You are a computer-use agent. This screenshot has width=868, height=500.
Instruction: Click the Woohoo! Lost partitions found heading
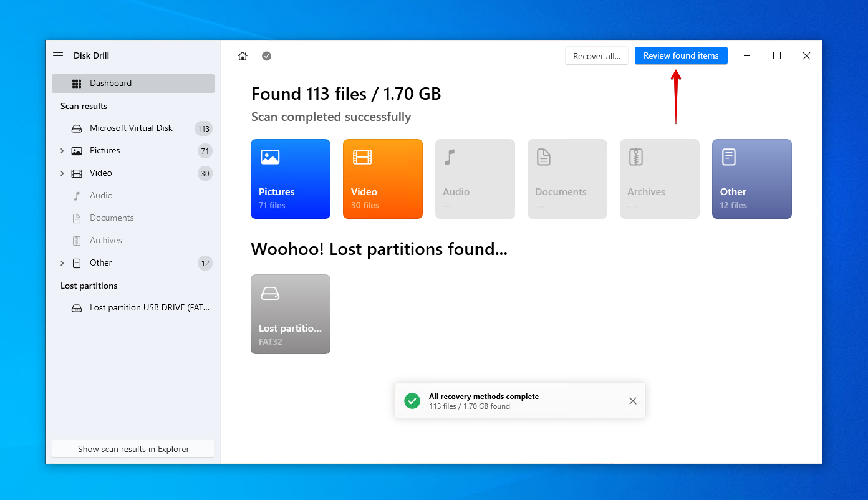379,249
